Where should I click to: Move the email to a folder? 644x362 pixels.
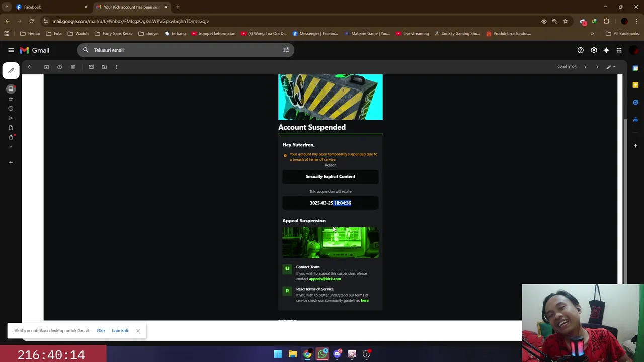click(x=104, y=67)
